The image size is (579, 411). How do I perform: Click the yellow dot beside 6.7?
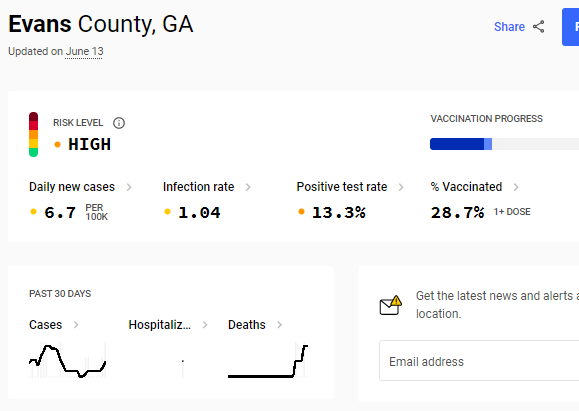33,212
